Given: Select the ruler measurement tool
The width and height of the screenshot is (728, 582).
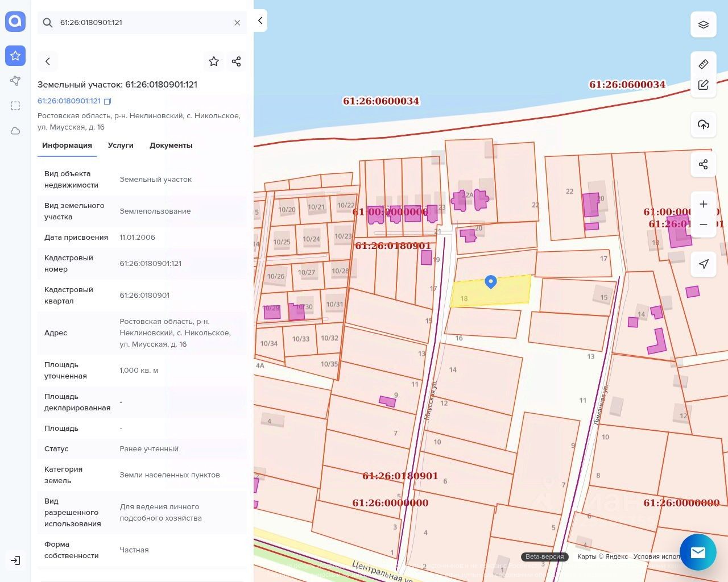Looking at the screenshot, I should pos(703,64).
